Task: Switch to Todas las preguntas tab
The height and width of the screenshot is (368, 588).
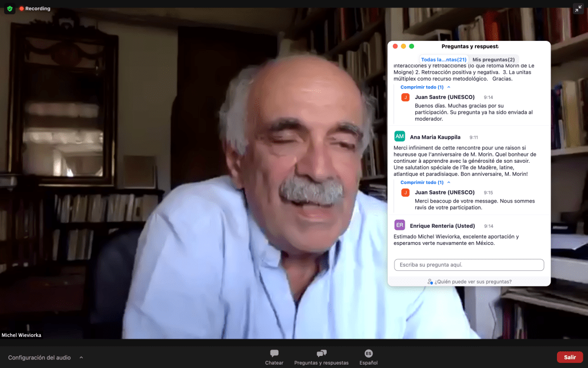Action: click(443, 59)
